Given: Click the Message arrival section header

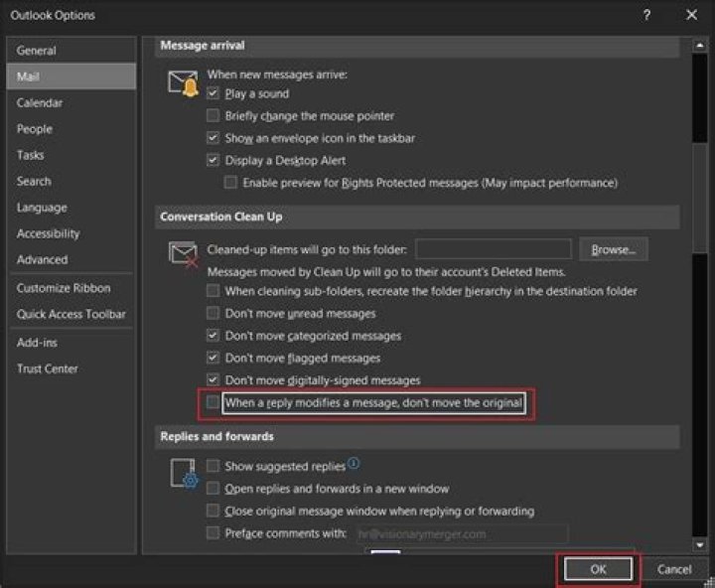Looking at the screenshot, I should point(417,46).
